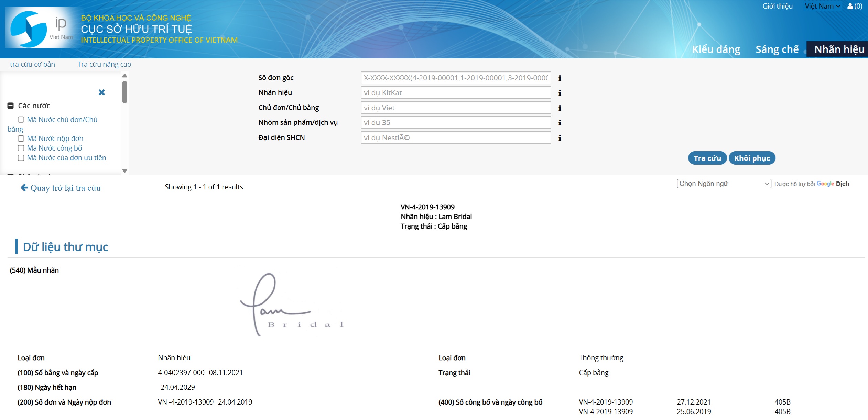Click the Nhãn hiệu : Lam Bridal text
Viewport: 868px width, 420px height.
pos(436,217)
